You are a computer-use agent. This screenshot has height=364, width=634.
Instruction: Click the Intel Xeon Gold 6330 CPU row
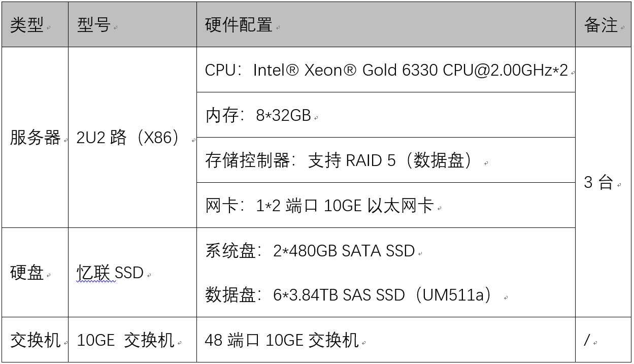coord(386,70)
